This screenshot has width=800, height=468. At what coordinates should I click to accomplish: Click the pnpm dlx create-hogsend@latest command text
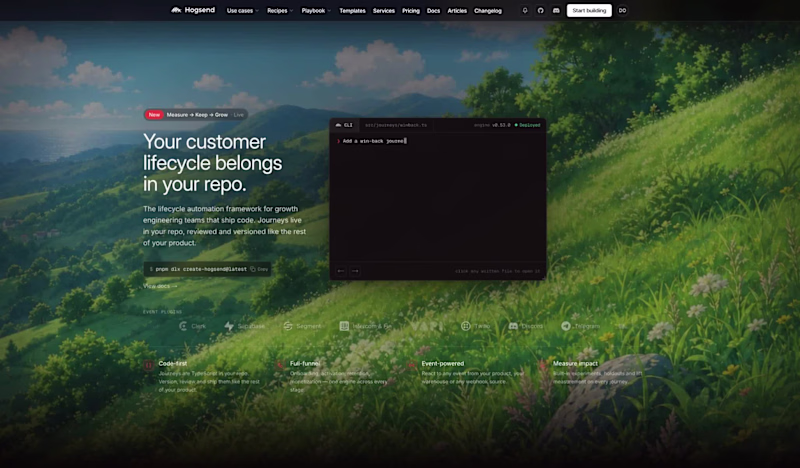click(201, 269)
